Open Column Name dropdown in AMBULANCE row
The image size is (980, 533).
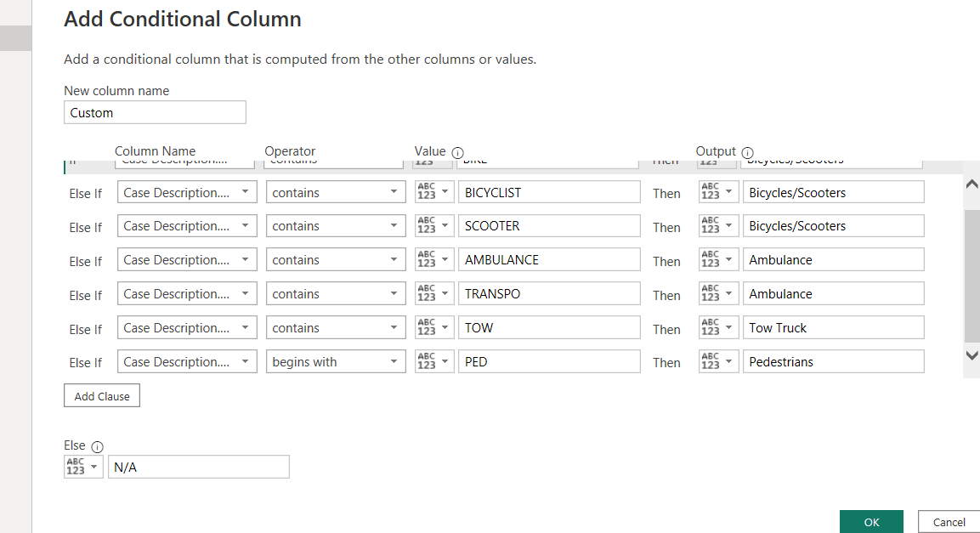click(x=187, y=259)
